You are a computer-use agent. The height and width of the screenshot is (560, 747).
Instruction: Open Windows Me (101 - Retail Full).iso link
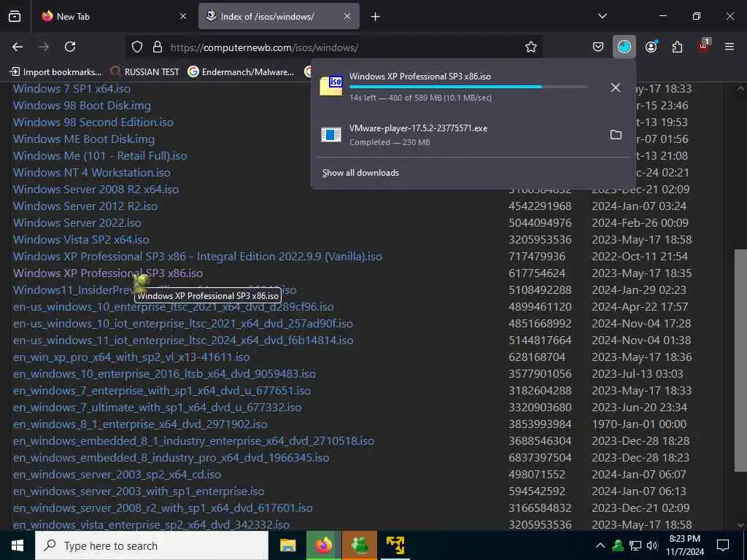pos(100,156)
